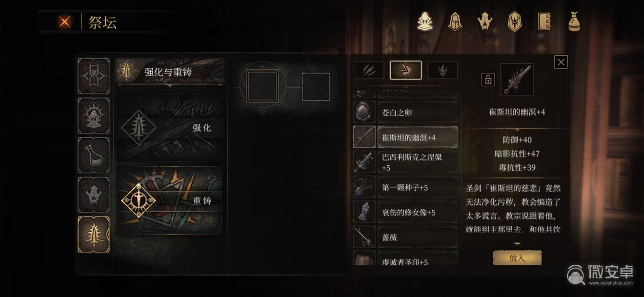644x297 pixels.
Task: Select the potion flask sidebar icon
Action: (94, 156)
